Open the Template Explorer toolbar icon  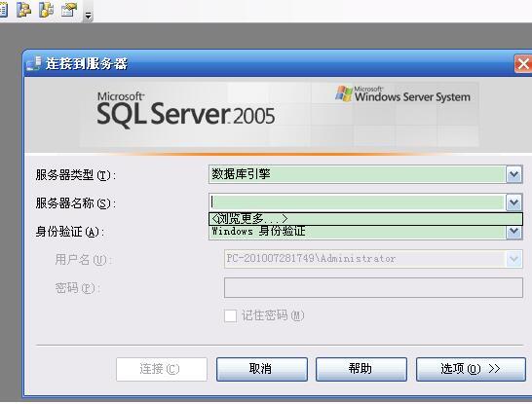click(46, 10)
